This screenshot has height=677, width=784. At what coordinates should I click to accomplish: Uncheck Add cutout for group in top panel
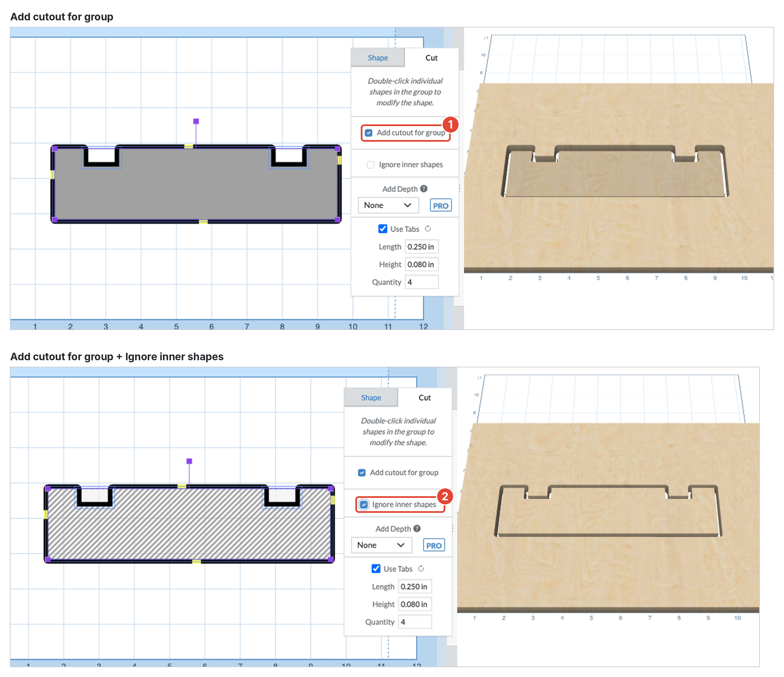click(x=369, y=133)
